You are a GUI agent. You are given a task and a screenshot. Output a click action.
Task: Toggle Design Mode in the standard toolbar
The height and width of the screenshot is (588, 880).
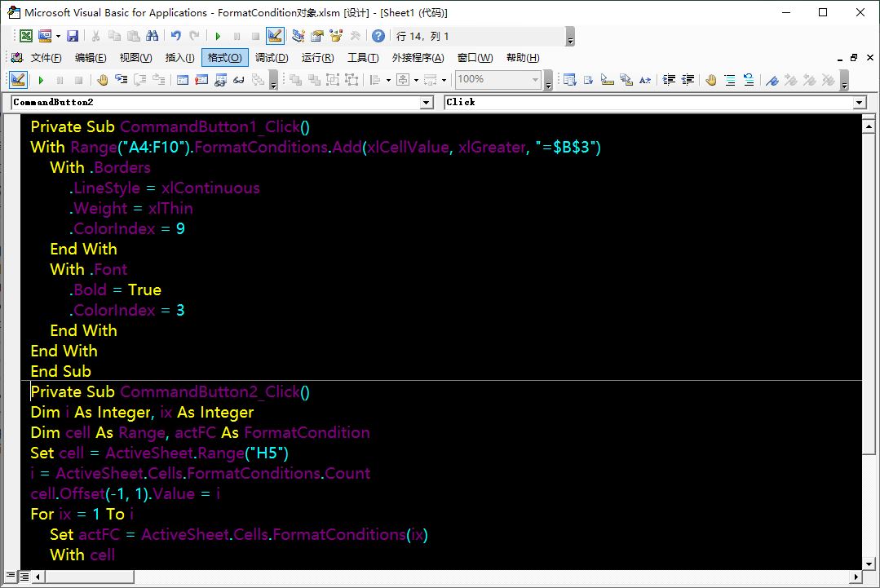click(274, 37)
